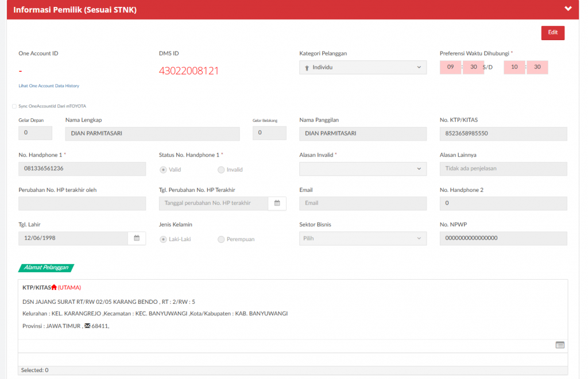588x379 pixels.
Task: Open the Kategori Pelanggan dropdown
Action: click(x=362, y=67)
